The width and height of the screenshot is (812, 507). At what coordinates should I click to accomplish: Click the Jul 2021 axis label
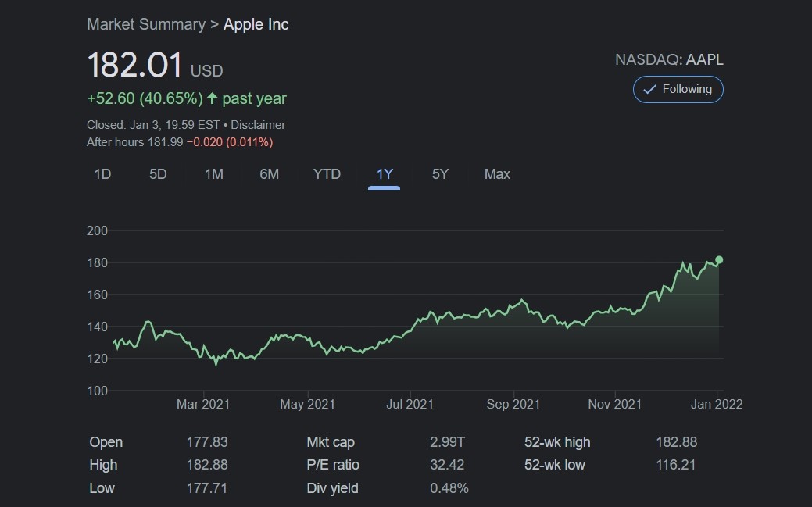[410, 404]
